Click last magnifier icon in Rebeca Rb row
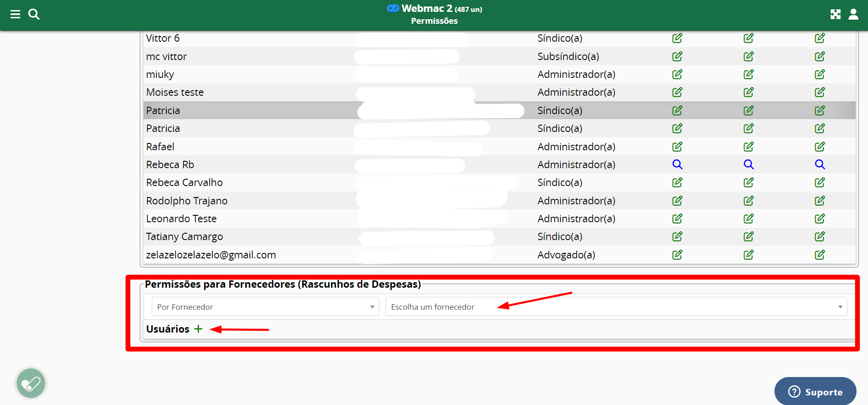This screenshot has width=868, height=405. click(x=820, y=164)
